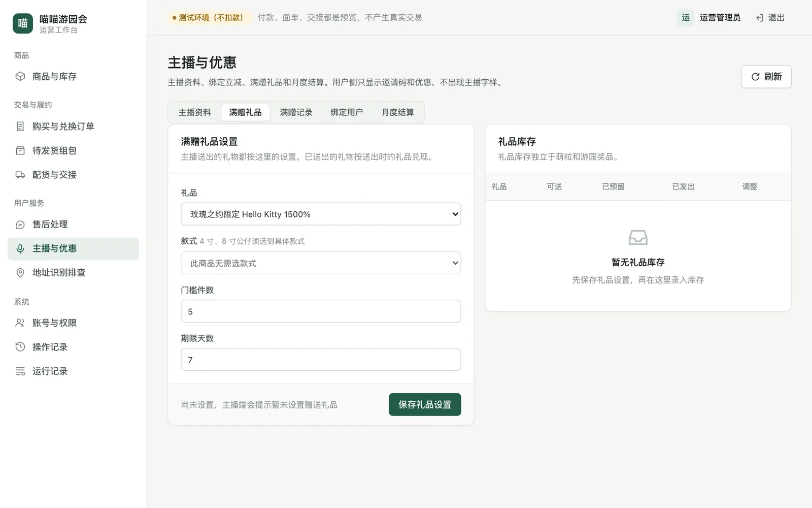
Task: Click the 账号与权限 users icon
Action: tap(20, 323)
